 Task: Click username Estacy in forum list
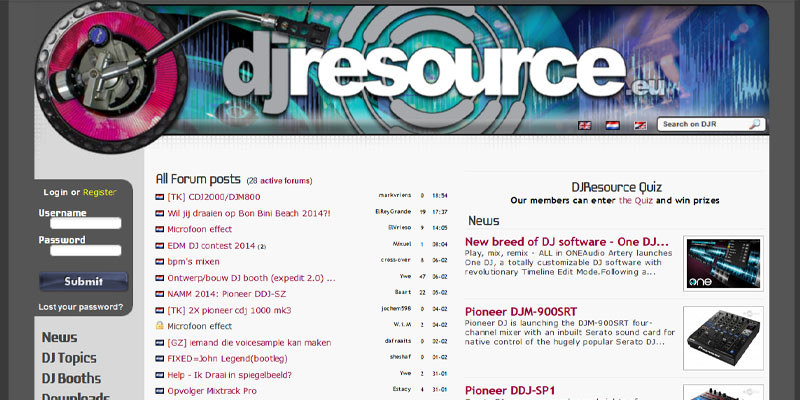[402, 389]
